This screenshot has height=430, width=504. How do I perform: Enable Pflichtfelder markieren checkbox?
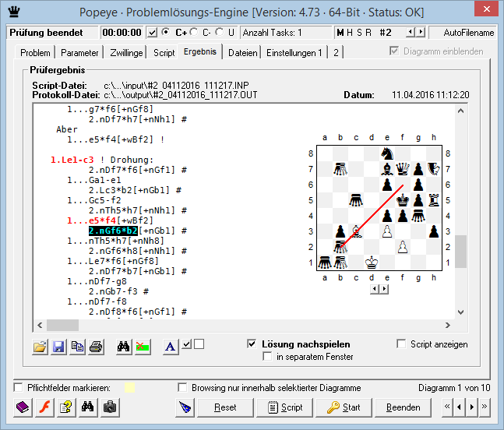coord(19,388)
